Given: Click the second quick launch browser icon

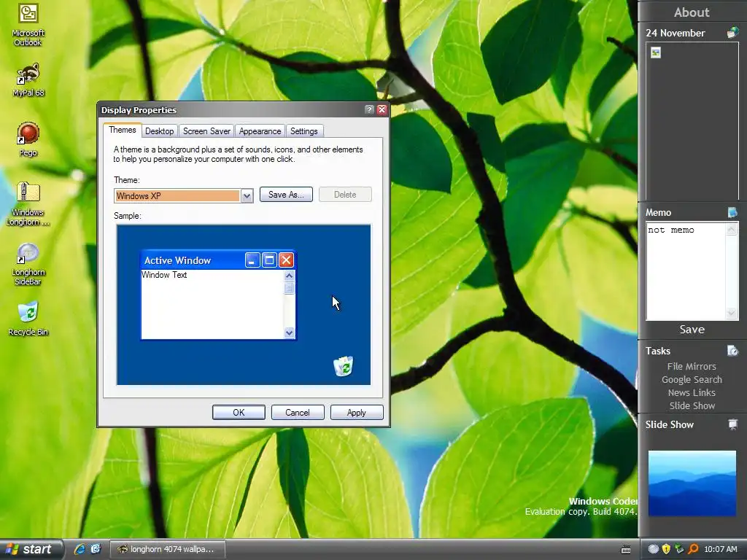Looking at the screenshot, I should (96, 549).
